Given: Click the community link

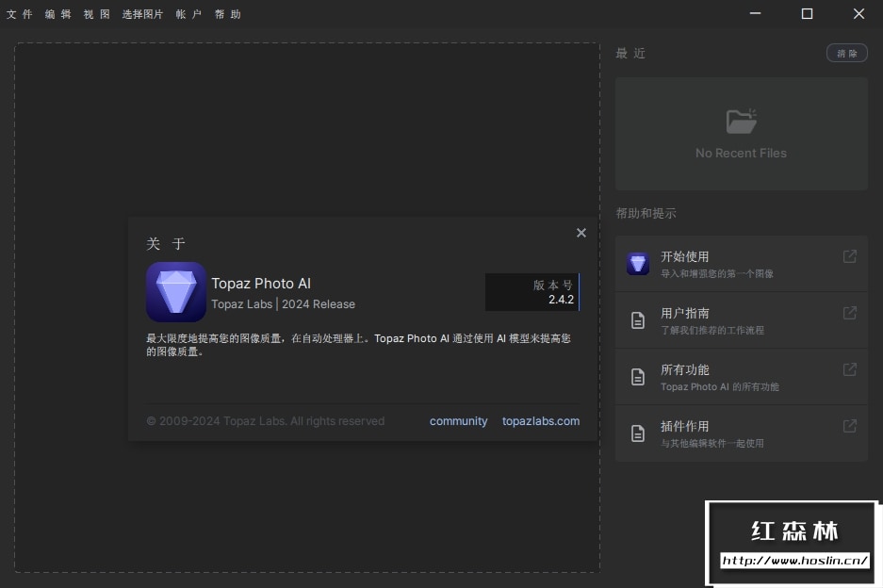Looking at the screenshot, I should coord(458,420).
